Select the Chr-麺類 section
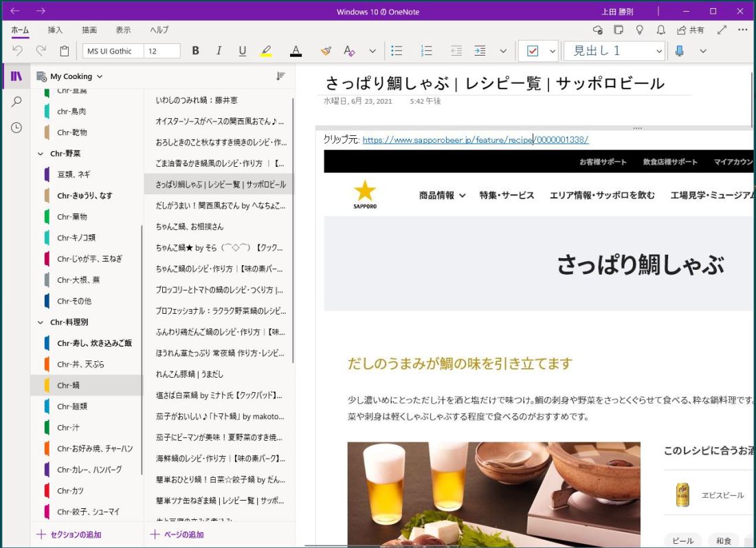756x548 pixels. point(86,407)
